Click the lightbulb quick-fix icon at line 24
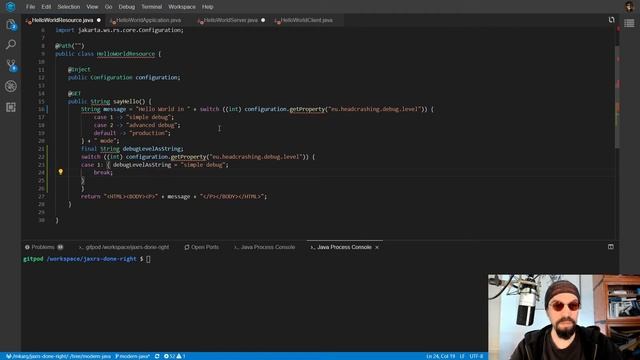The image size is (640, 360). click(x=60, y=172)
